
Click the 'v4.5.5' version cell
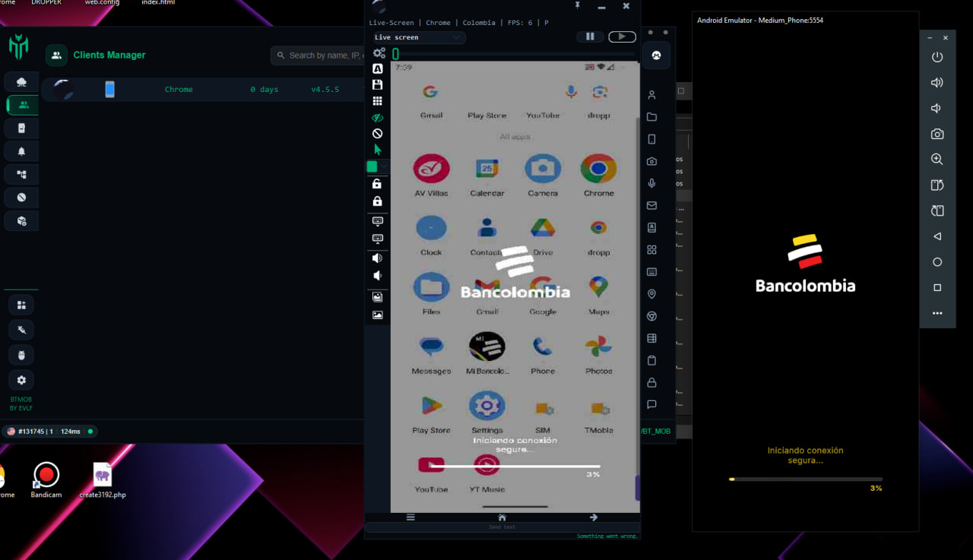[327, 90]
